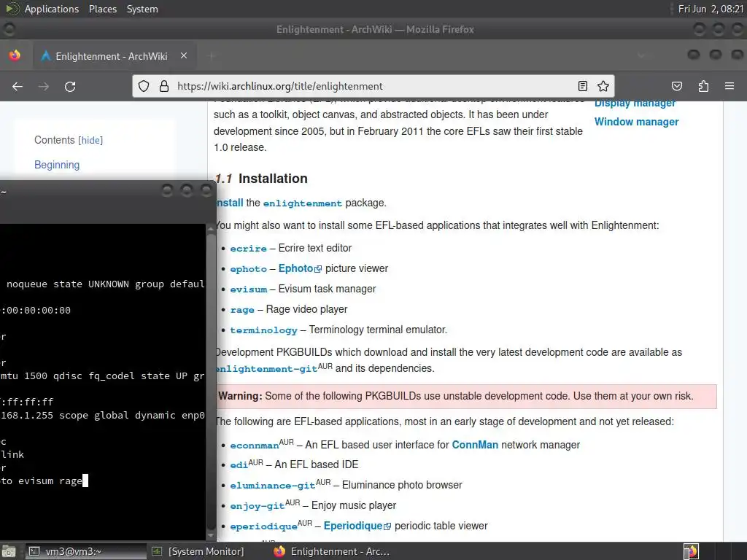747x560 pixels.
Task: Switch to the System Monitor taskbar item
Action: click(206, 551)
